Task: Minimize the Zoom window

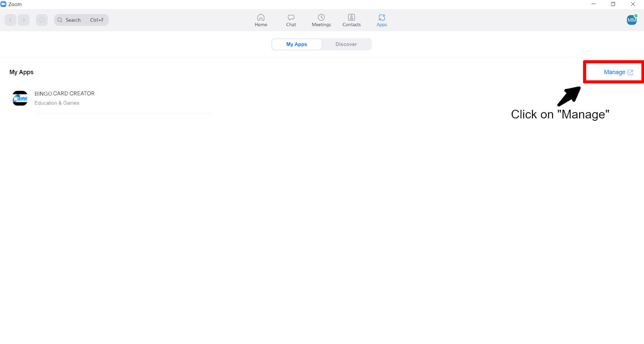Action: pos(593,4)
